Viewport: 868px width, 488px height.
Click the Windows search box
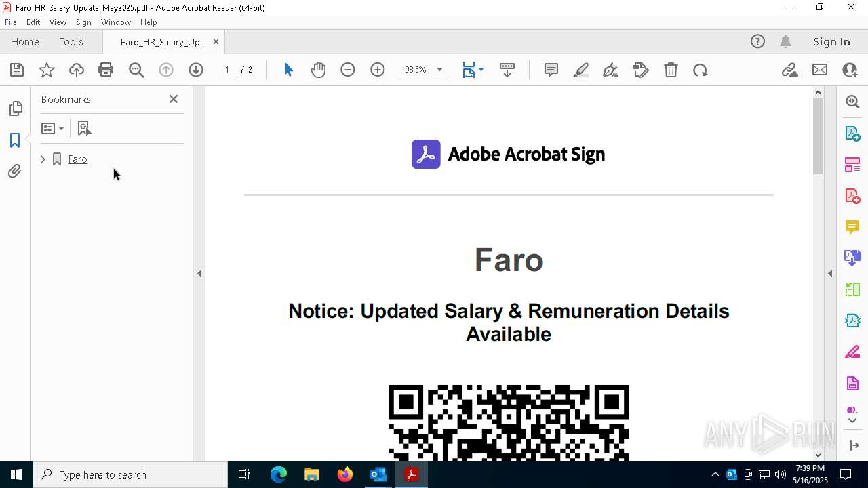(x=130, y=474)
